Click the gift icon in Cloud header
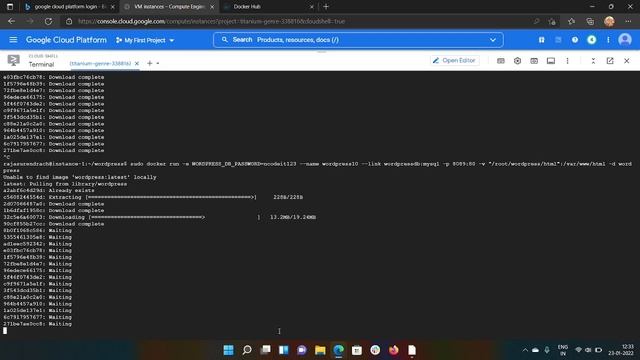 click(541, 40)
